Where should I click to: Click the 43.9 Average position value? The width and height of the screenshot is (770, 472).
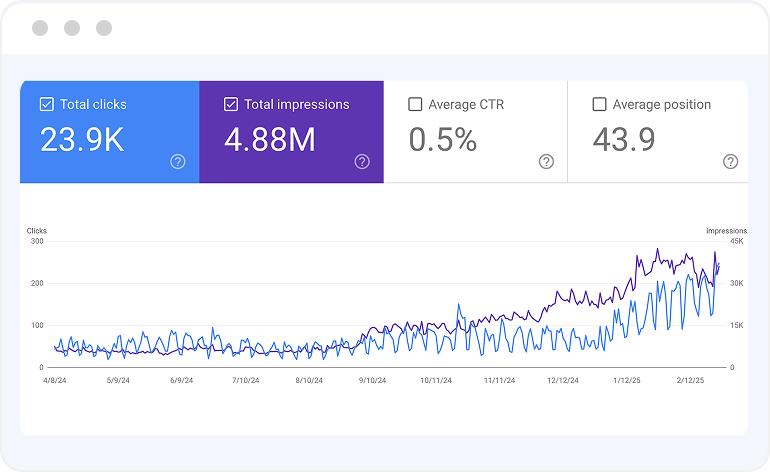tap(624, 140)
